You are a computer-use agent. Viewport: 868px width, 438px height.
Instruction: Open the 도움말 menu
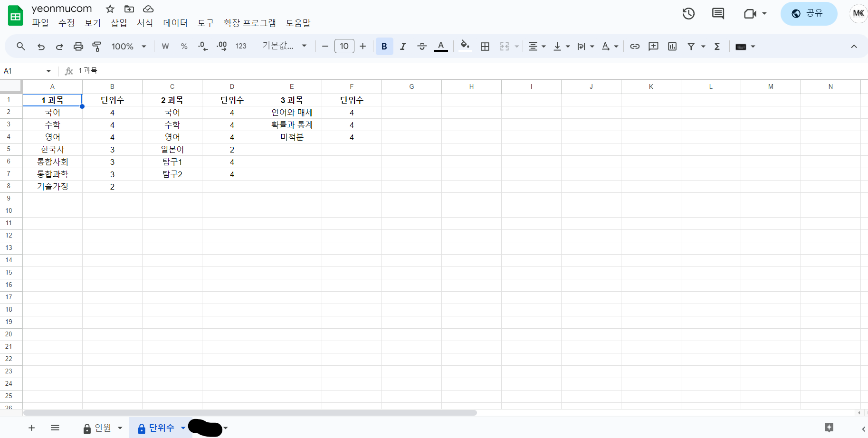298,23
